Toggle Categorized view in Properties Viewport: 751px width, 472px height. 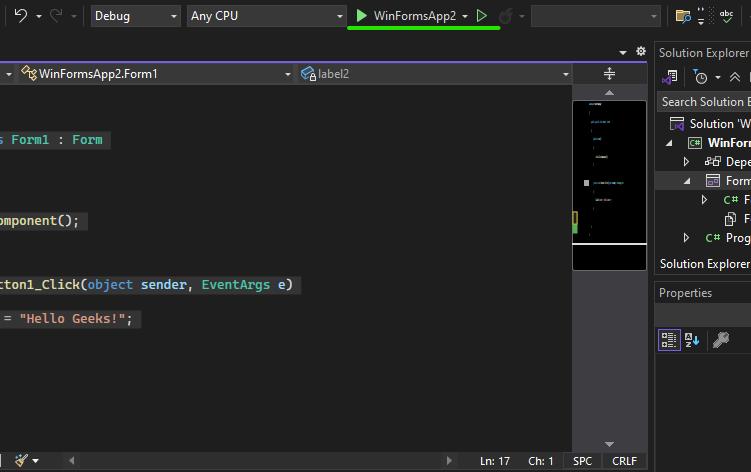669,340
